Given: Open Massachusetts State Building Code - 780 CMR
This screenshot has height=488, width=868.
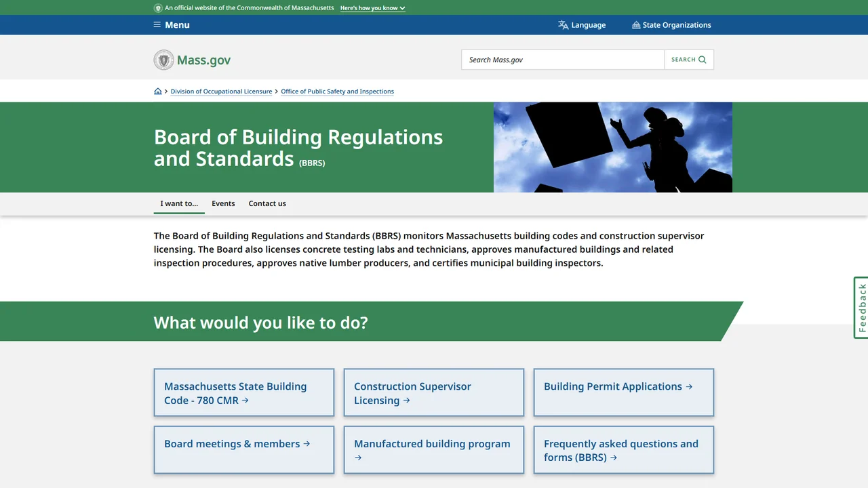Looking at the screenshot, I should coord(244,392).
